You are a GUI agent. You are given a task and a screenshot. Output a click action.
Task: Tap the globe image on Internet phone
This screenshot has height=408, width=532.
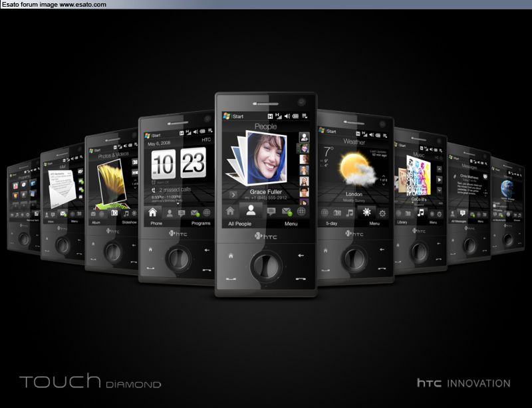507,189
